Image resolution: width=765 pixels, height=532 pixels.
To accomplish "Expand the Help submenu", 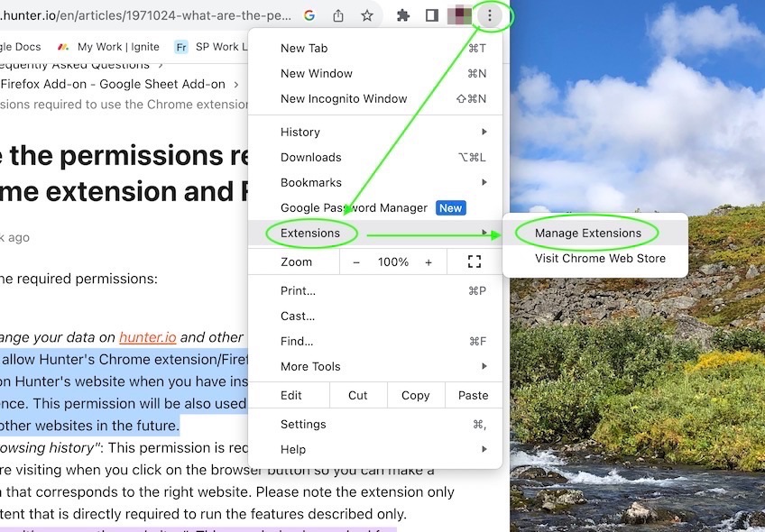I will (375, 449).
